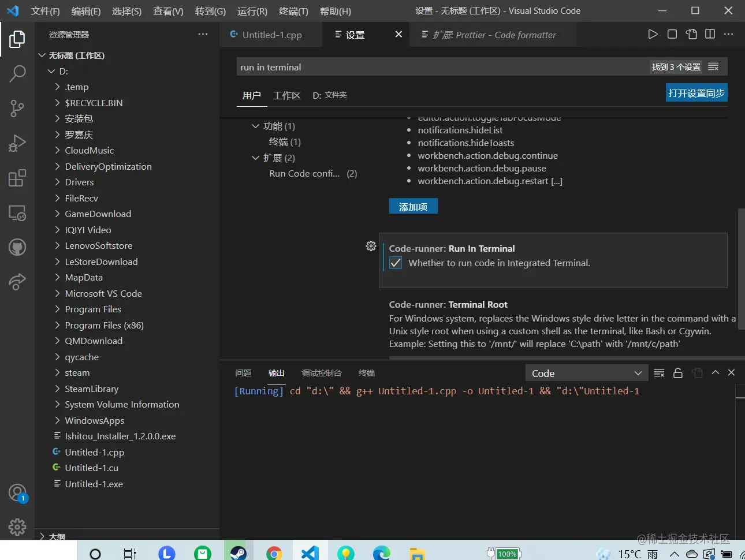Open Explorer More Actions ellipsis
This screenshot has width=745, height=560.
pyautogui.click(x=203, y=34)
